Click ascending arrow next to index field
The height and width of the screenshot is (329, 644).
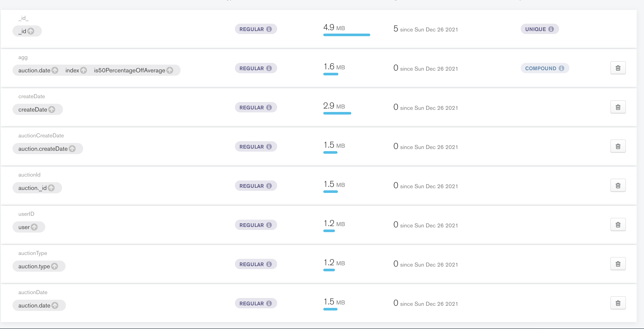click(x=84, y=70)
